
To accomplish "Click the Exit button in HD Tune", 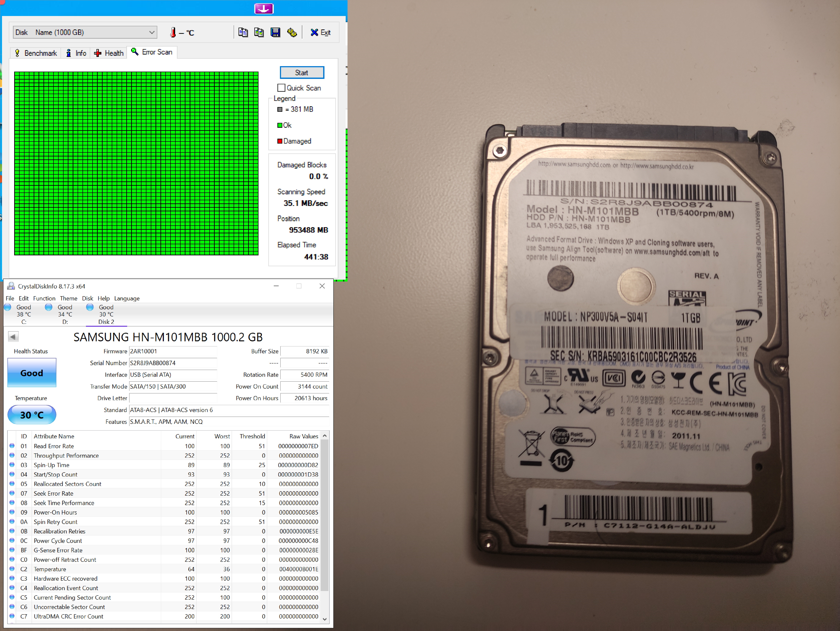I will (x=320, y=32).
